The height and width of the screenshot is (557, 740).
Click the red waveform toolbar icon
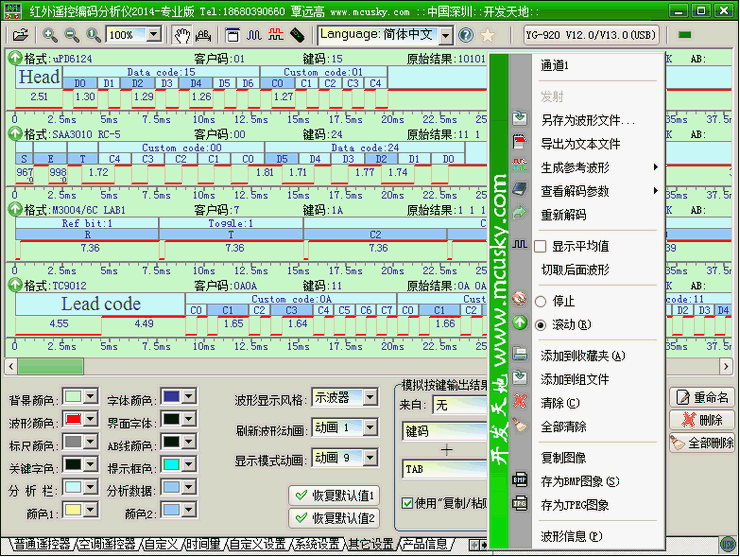(x=275, y=35)
